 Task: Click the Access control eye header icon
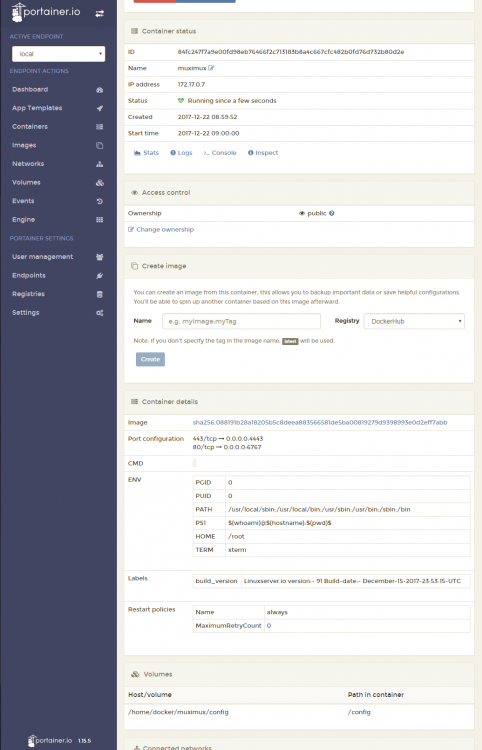coord(134,193)
